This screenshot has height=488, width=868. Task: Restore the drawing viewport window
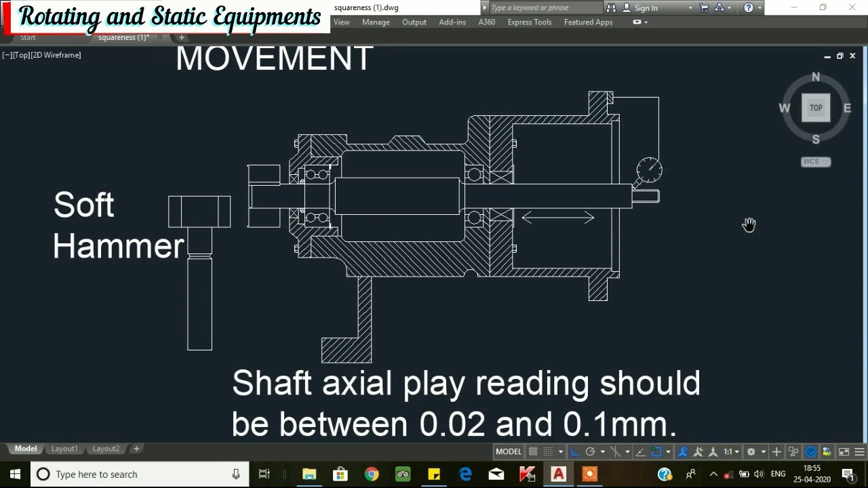click(840, 56)
